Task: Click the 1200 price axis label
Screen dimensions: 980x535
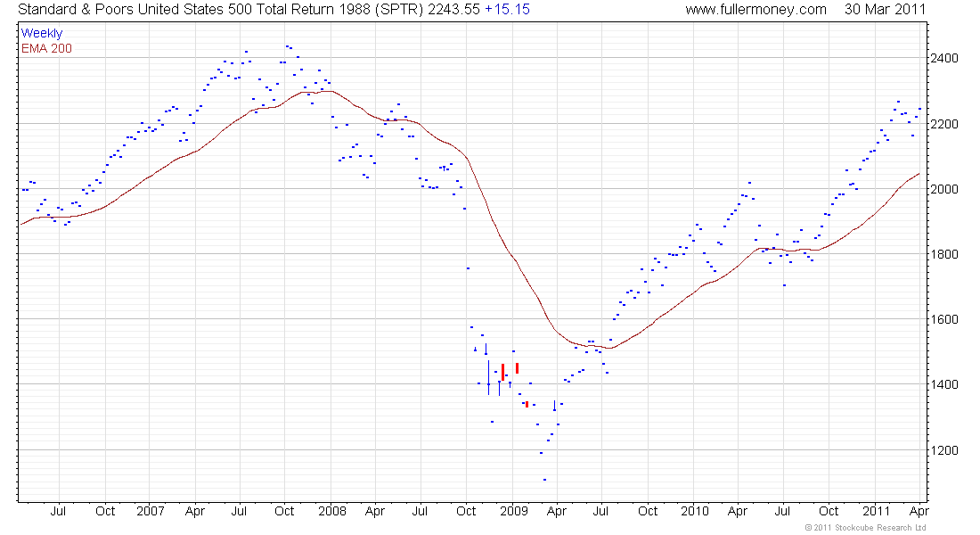Action: [944, 450]
